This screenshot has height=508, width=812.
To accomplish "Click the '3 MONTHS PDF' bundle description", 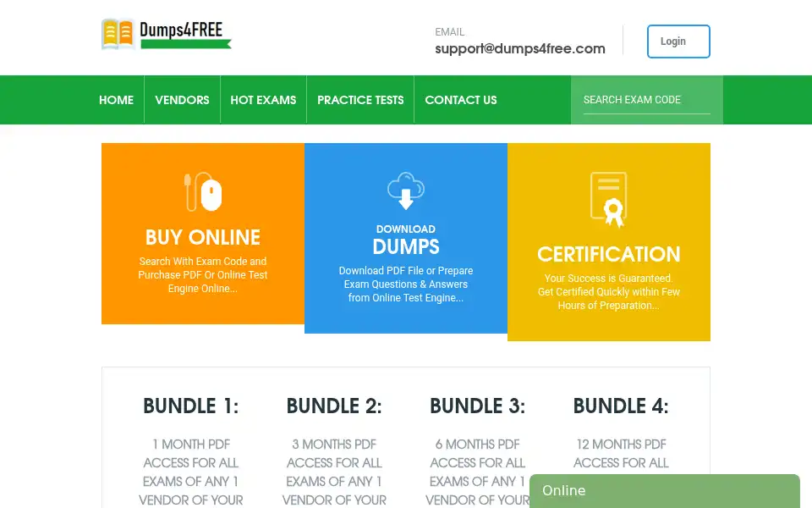I will (x=334, y=472).
